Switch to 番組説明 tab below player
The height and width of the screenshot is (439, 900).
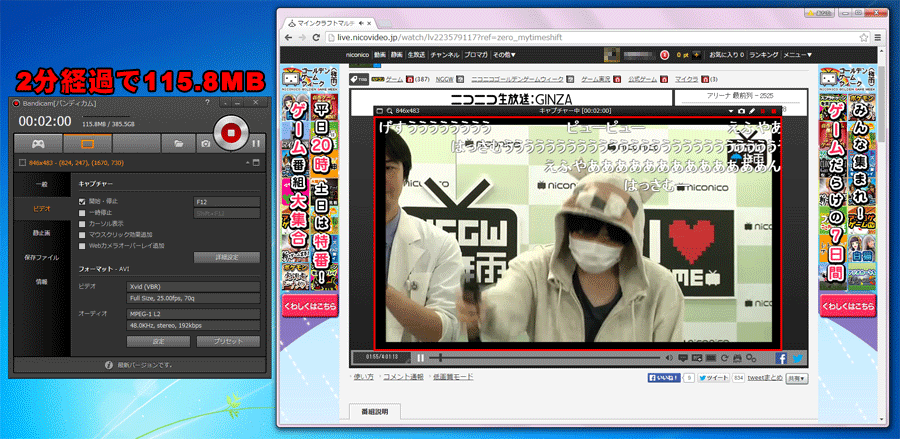375,412
